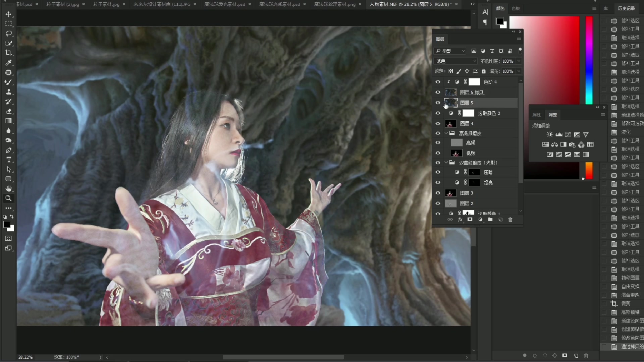Click the foreground color swatch in toolbar
Viewport: 644px width, 362px height.
coord(6,224)
